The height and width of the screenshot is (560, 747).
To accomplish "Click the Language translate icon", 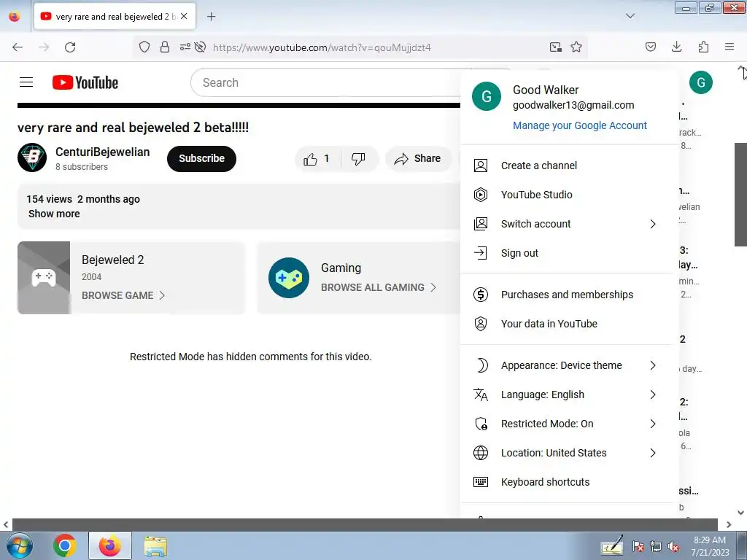I will point(481,394).
